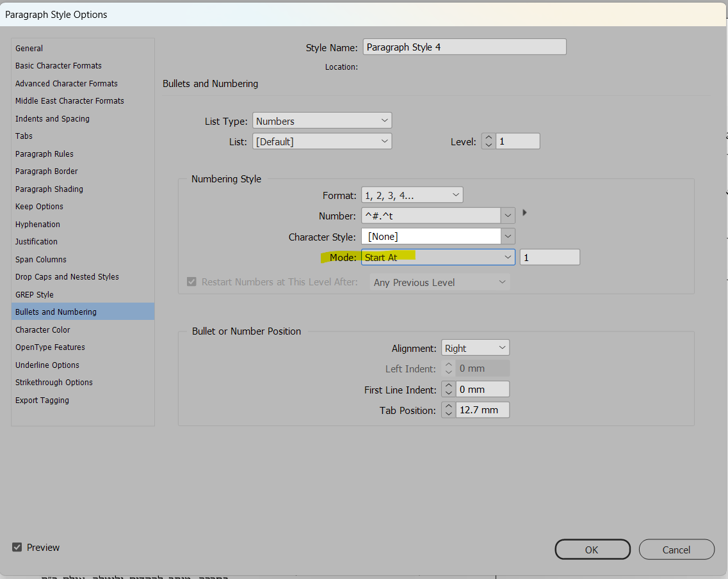
Task: Open Justification category
Action: tap(36, 242)
